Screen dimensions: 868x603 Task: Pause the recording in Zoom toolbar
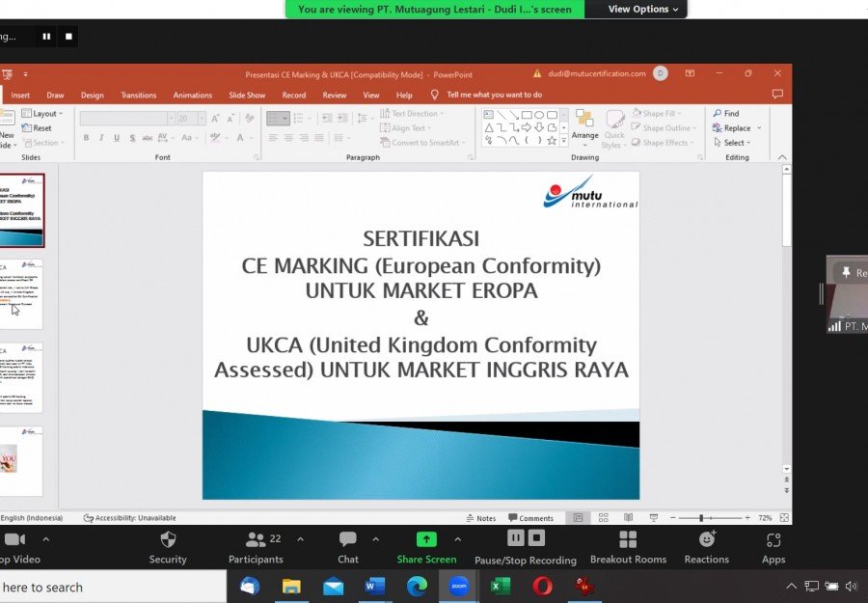[515, 537]
